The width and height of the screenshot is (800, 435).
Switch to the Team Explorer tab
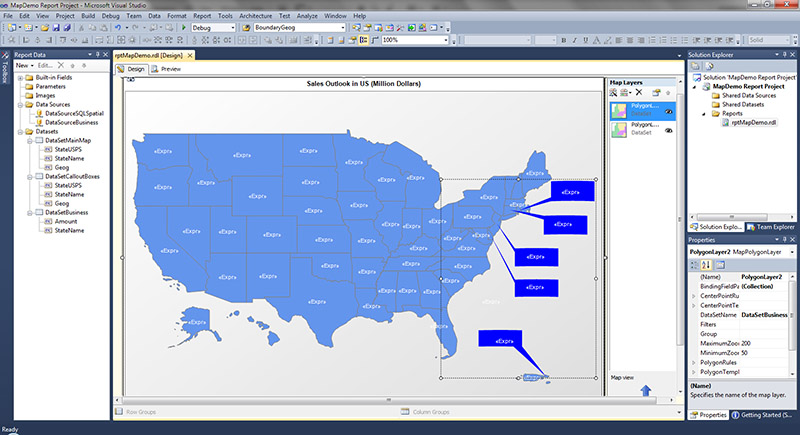(x=770, y=227)
